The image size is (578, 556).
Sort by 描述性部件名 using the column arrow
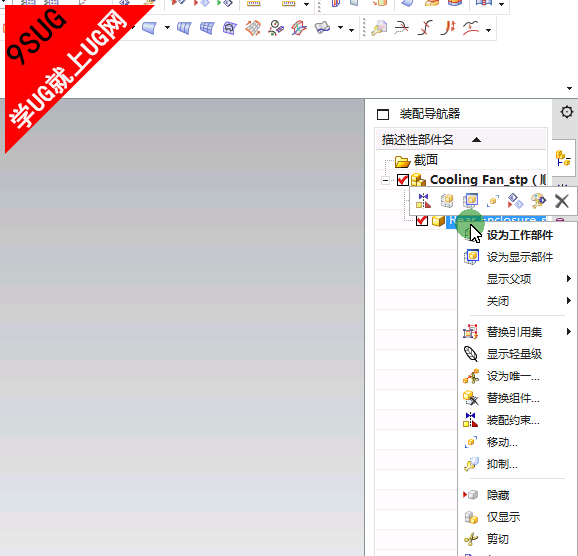click(x=476, y=140)
